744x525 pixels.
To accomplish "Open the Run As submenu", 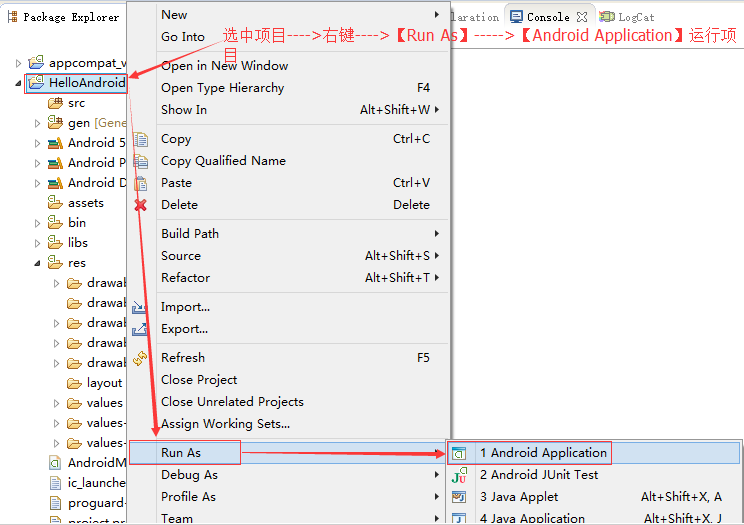I will click(x=288, y=453).
